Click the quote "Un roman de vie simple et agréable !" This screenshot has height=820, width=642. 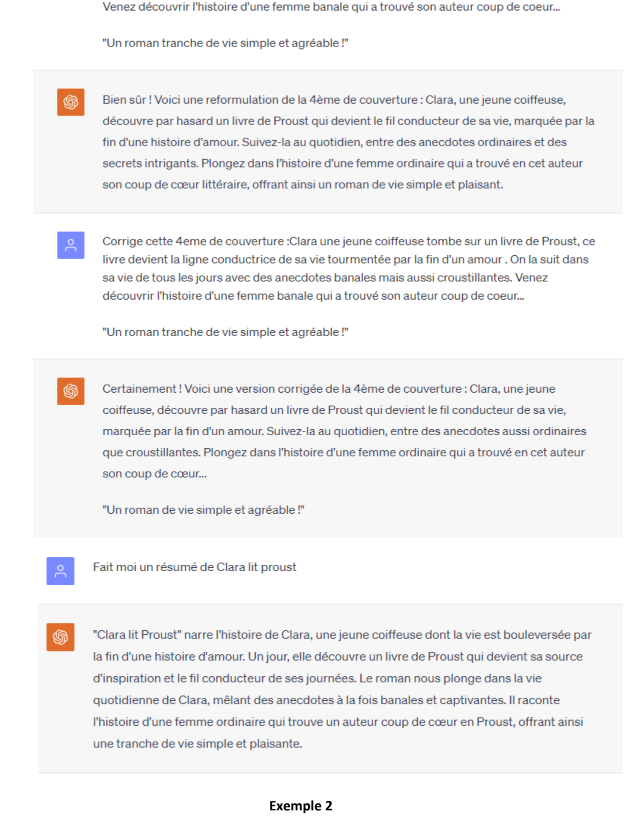203,510
